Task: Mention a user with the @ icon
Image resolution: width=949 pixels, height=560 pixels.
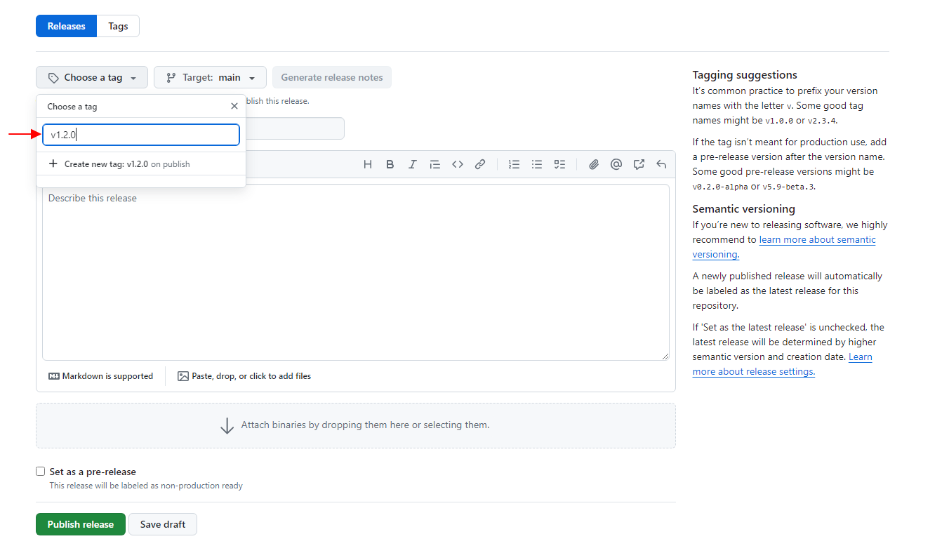Action: point(616,164)
